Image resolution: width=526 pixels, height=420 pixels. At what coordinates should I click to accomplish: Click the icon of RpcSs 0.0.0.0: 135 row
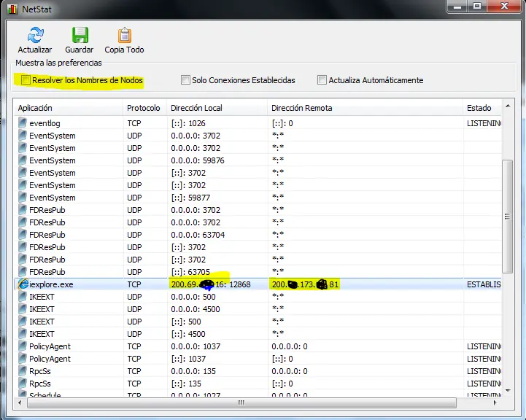click(23, 371)
